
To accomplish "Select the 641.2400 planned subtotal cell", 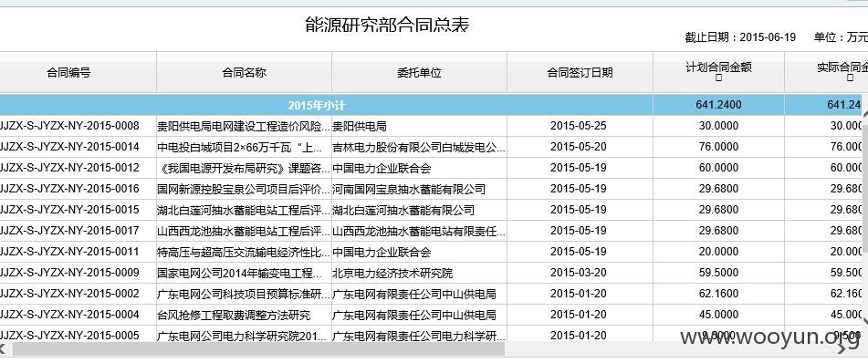I will 718,105.
